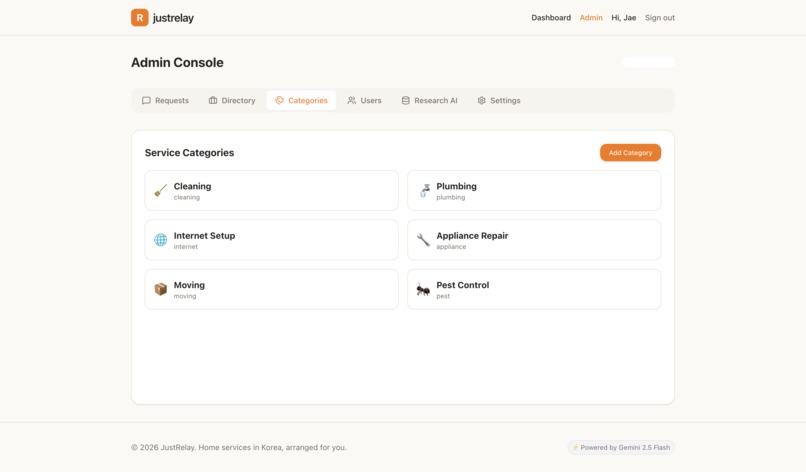Click the Admin link in the header
Image resolution: width=806 pixels, height=472 pixels.
(x=591, y=17)
